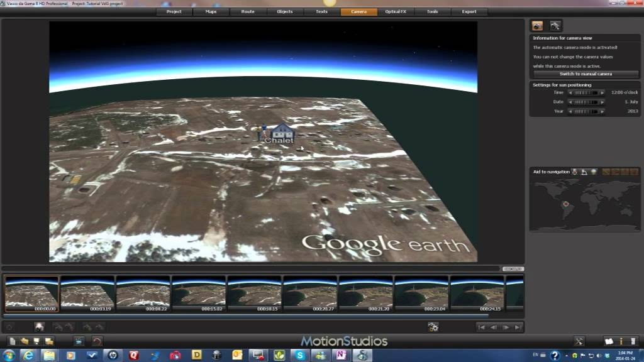644x362 pixels.
Task: Adjust the Year slider for sun positioning
Action: coord(586,111)
